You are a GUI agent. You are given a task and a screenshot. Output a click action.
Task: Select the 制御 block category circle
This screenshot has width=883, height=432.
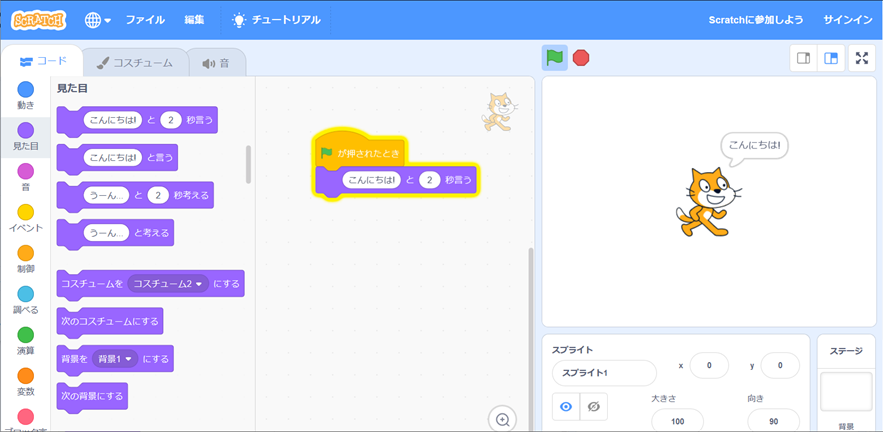(x=25, y=253)
